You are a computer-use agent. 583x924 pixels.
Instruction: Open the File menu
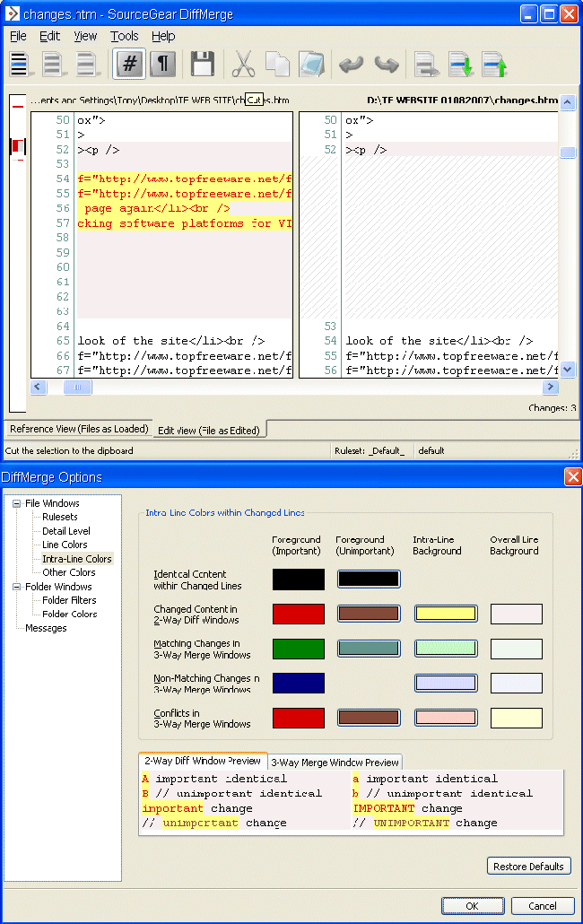coord(18,36)
